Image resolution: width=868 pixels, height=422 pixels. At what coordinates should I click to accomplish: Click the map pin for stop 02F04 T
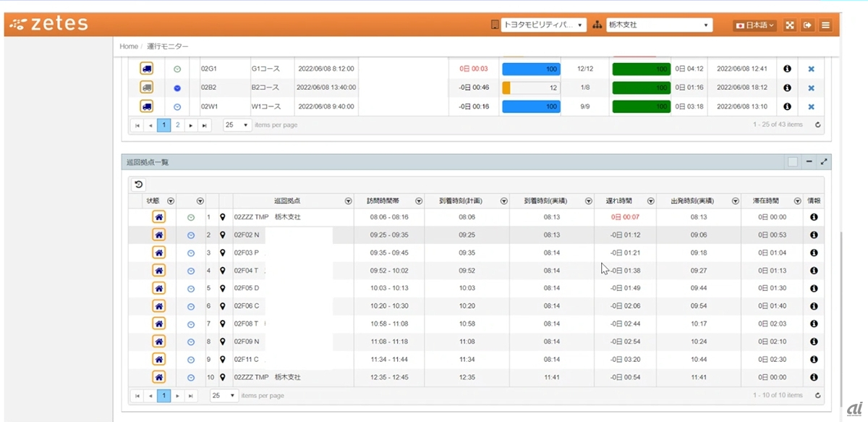(x=223, y=271)
